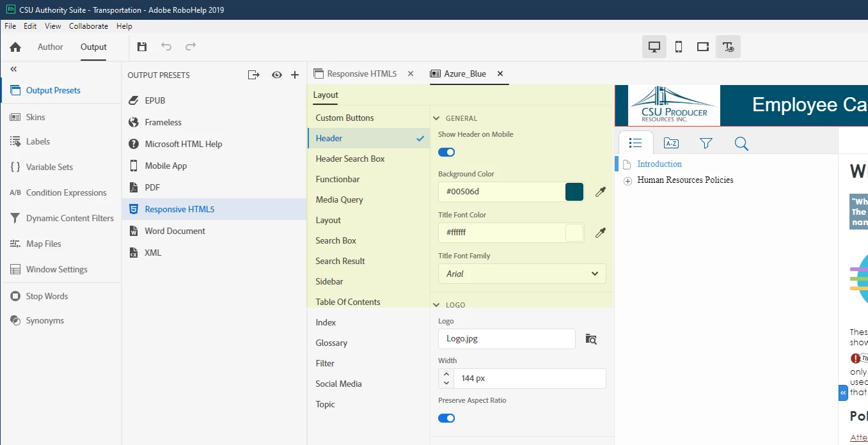Click the title font color swatch
The width and height of the screenshot is (868, 445).
(x=574, y=233)
